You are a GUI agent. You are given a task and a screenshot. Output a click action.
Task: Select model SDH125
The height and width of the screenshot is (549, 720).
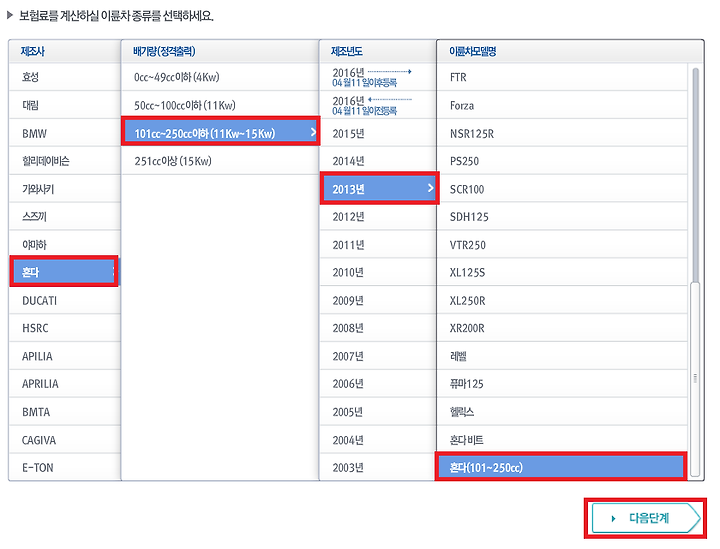tap(562, 217)
